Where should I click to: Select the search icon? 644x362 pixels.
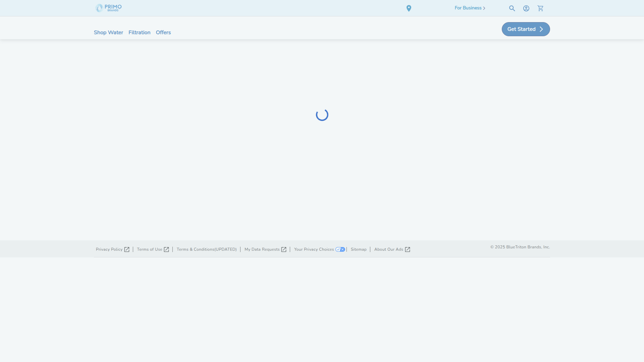click(x=512, y=8)
